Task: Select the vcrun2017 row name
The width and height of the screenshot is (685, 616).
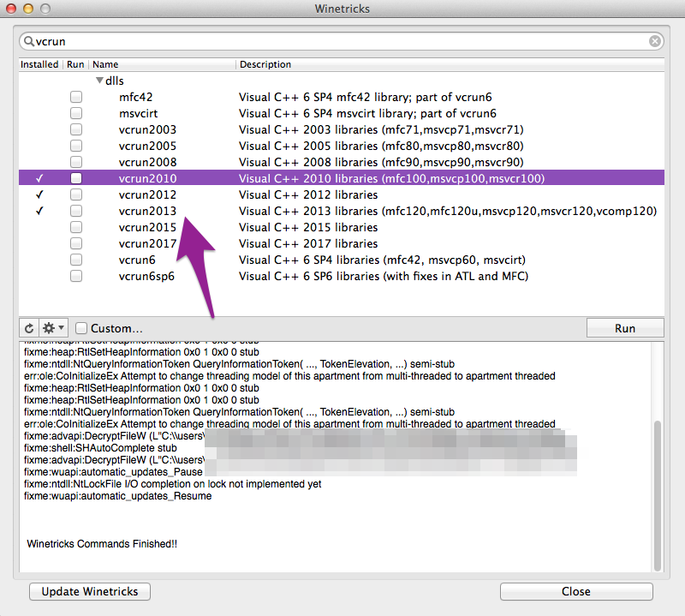Action: coord(147,243)
